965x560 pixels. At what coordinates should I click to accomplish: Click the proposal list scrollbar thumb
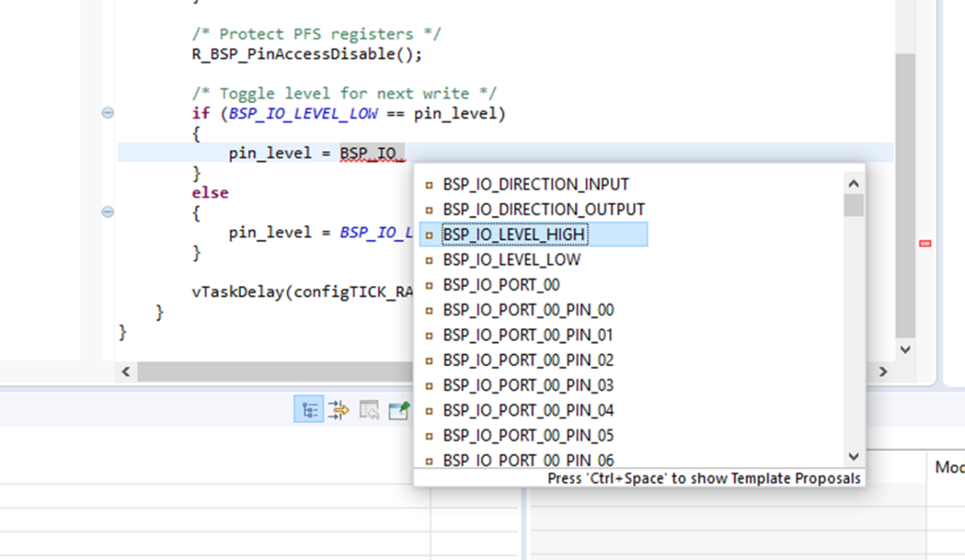(x=854, y=205)
